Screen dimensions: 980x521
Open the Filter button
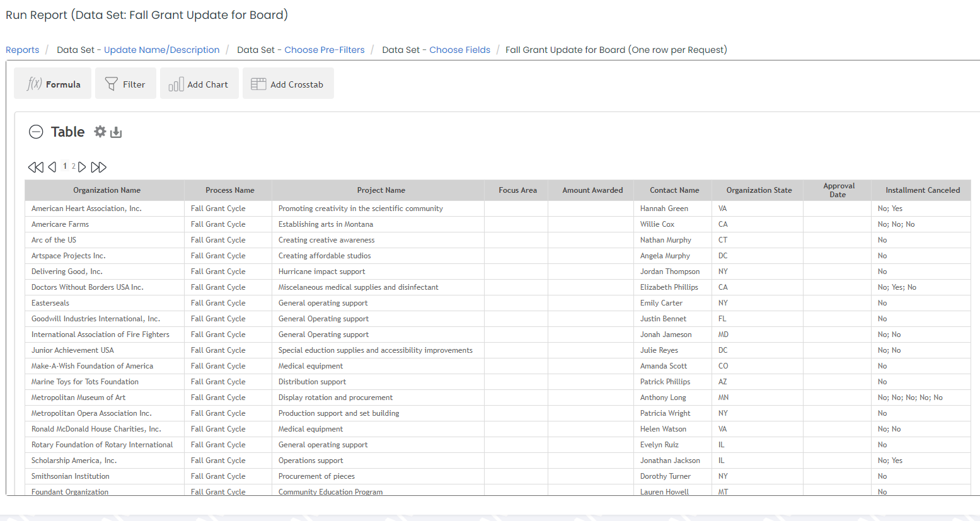[x=125, y=83]
